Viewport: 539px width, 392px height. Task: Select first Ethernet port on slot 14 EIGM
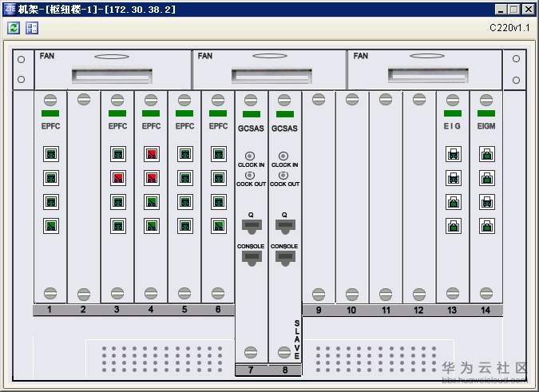487,154
